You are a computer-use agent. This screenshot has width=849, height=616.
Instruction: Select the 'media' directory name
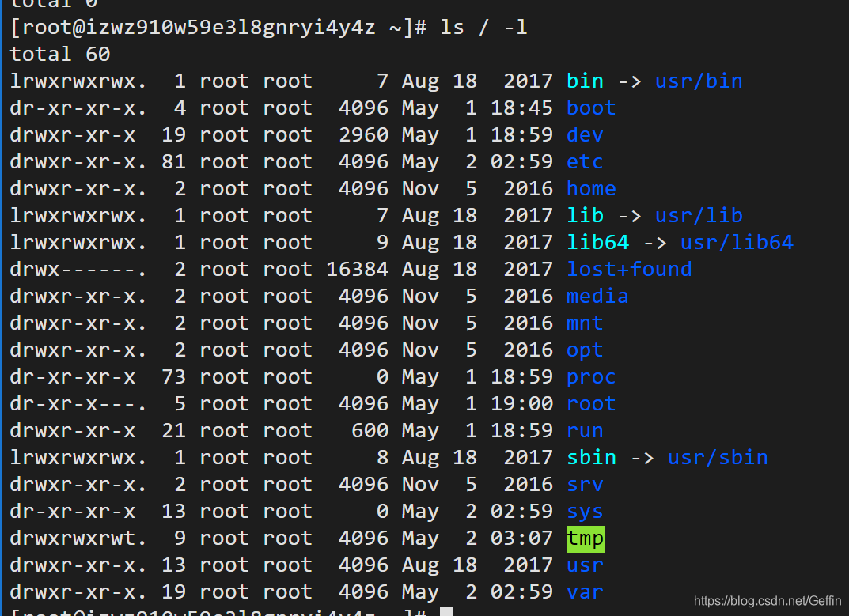(597, 296)
